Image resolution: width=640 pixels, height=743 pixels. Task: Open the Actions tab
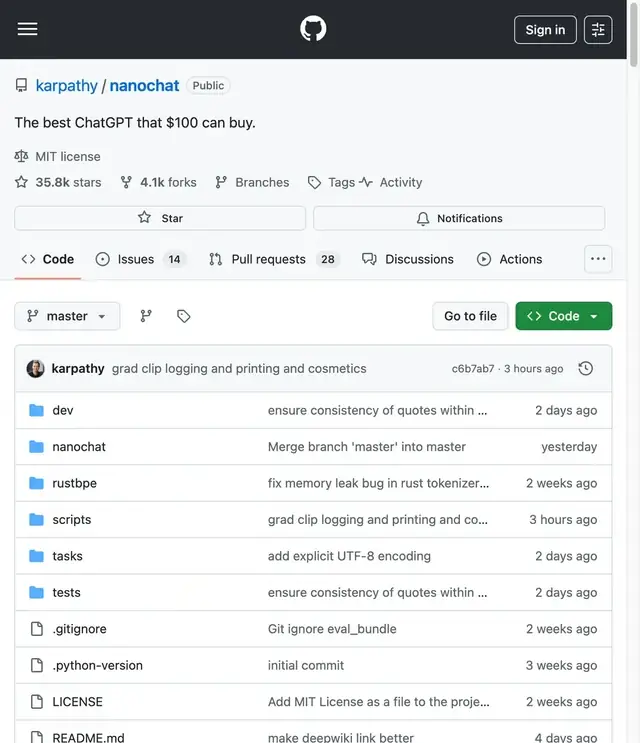(509, 259)
